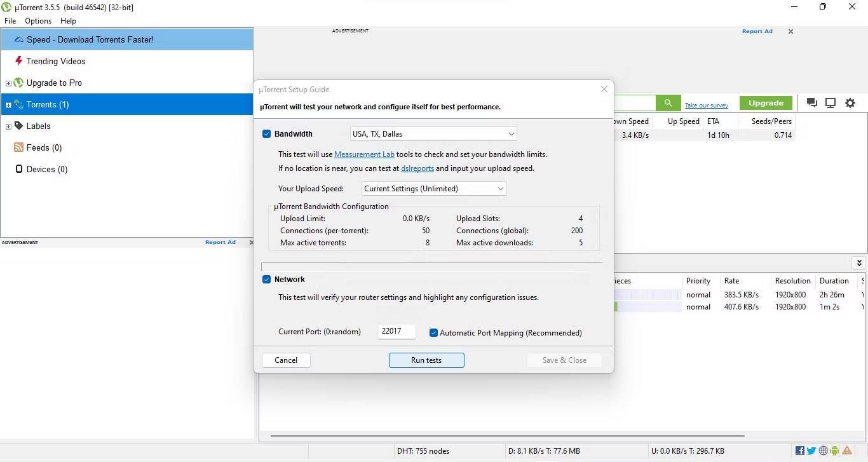Click the Facebook icon in status bar
The width and height of the screenshot is (868, 462).
[800, 451]
